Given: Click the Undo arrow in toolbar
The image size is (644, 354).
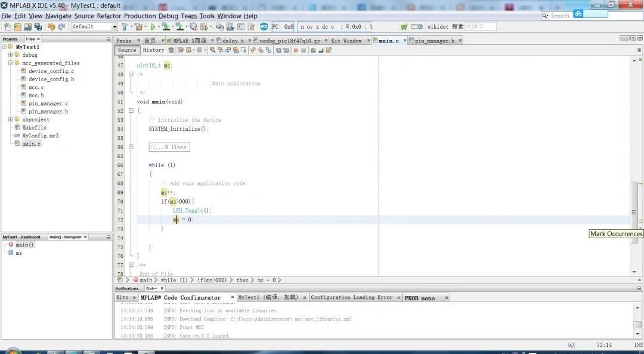Looking at the screenshot, I should (51, 27).
